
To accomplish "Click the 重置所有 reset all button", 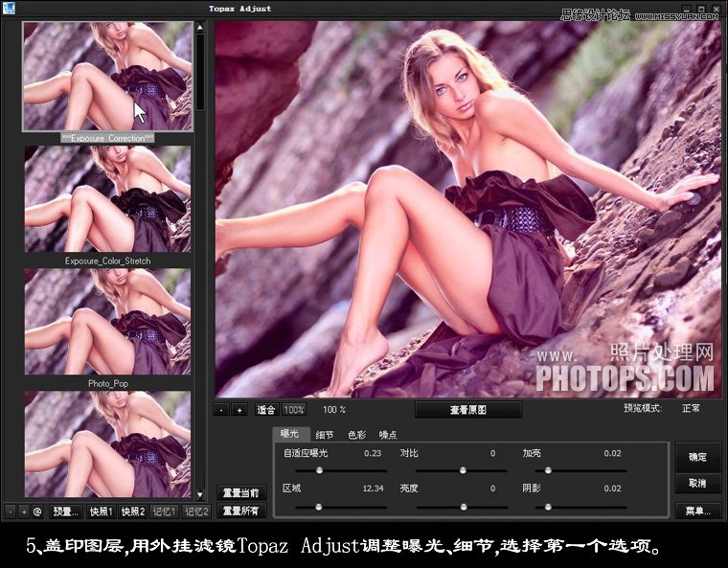I will coord(241,511).
